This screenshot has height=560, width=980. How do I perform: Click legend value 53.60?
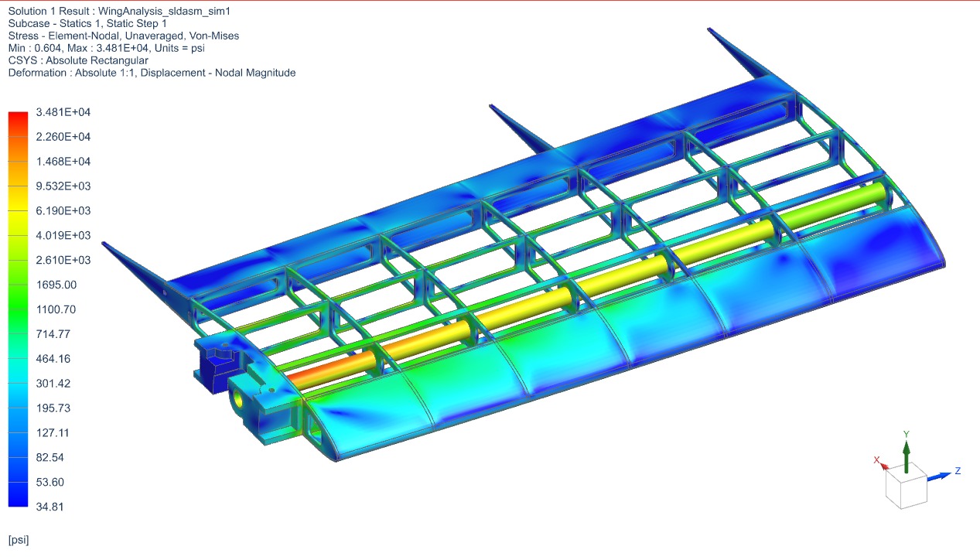click(x=50, y=483)
